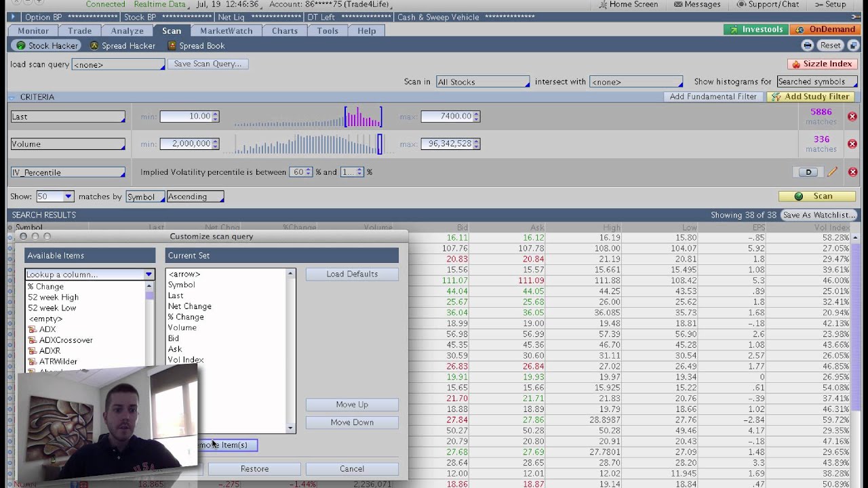Open the Stock Hacker scanner
Image resolution: width=868 pixels, height=488 pixels.
(47, 45)
